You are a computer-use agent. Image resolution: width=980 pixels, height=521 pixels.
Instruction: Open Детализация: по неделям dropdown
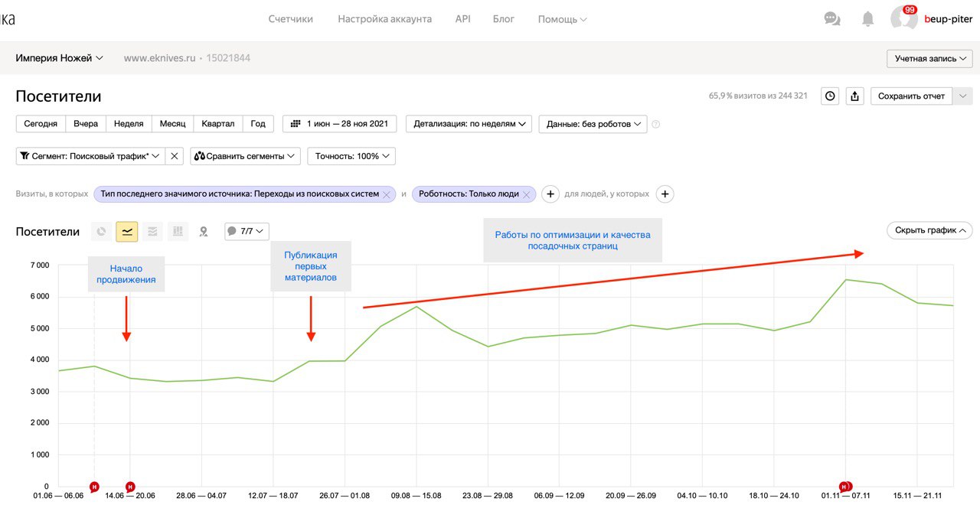coord(469,124)
